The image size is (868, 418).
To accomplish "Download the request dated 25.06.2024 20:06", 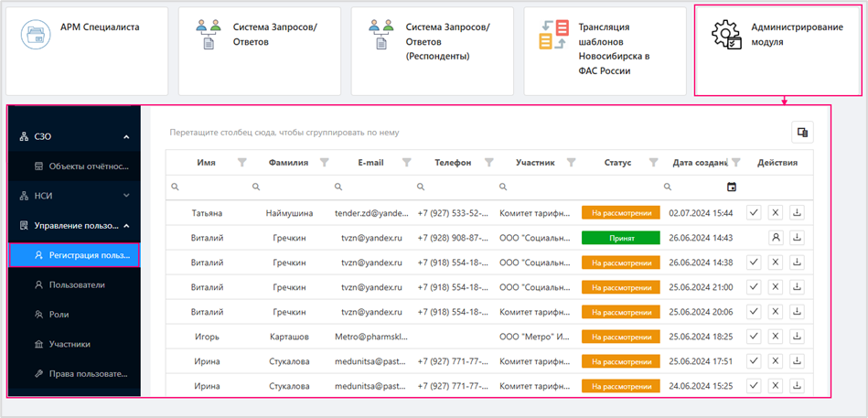I will click(x=797, y=311).
